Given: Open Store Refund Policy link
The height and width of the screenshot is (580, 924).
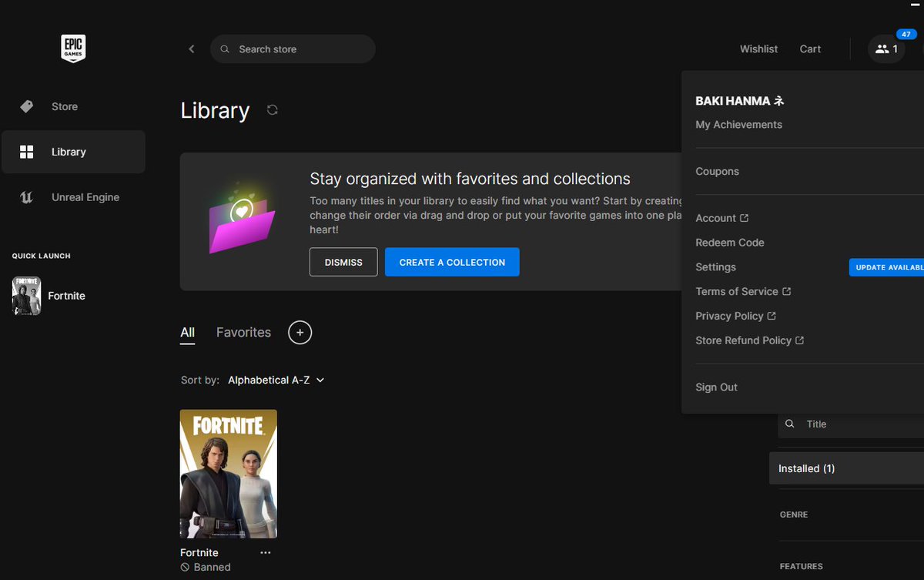Looking at the screenshot, I should [749, 340].
